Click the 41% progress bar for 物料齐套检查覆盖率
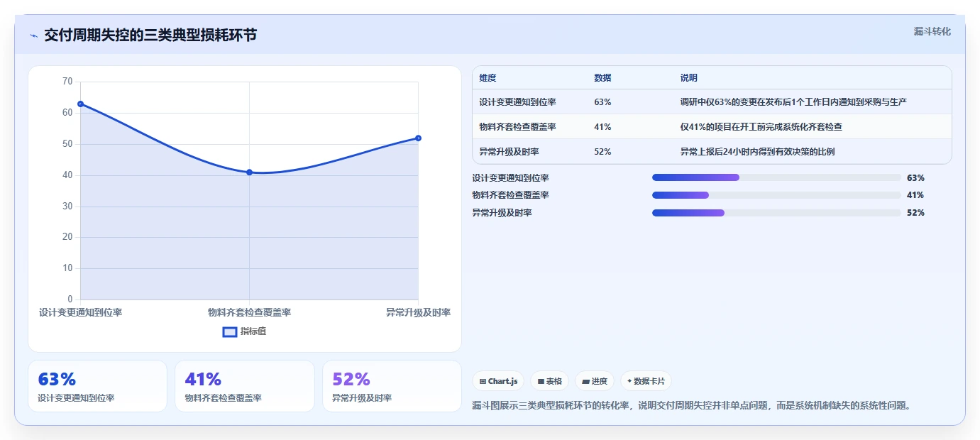The image size is (980, 440). 776,195
